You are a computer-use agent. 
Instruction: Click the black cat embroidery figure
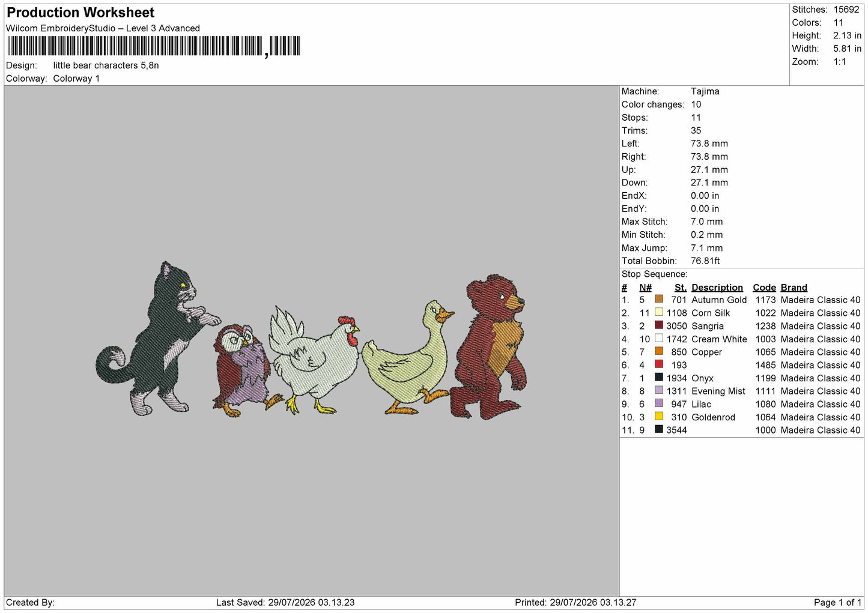point(157,340)
